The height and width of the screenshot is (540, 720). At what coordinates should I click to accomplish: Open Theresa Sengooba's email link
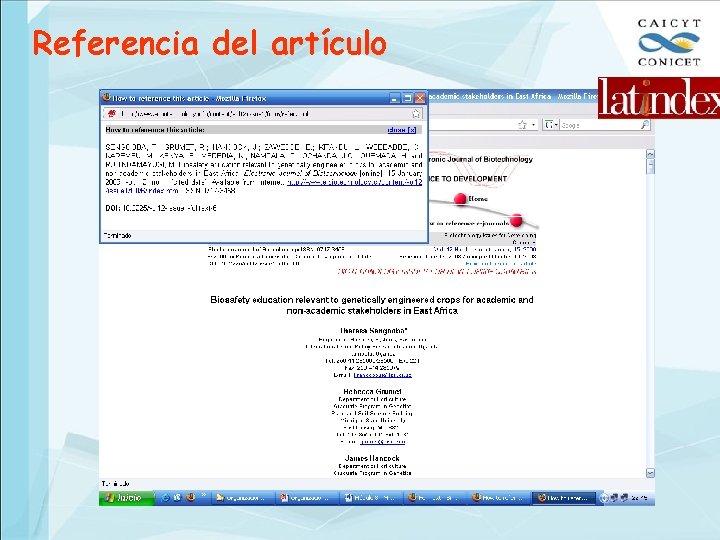pos(382,375)
